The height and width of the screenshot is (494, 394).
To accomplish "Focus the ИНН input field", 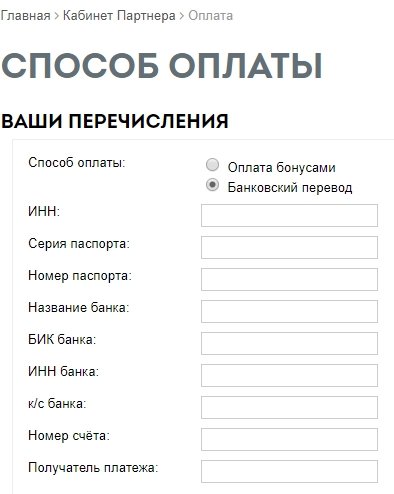I will pyautogui.click(x=289, y=215).
